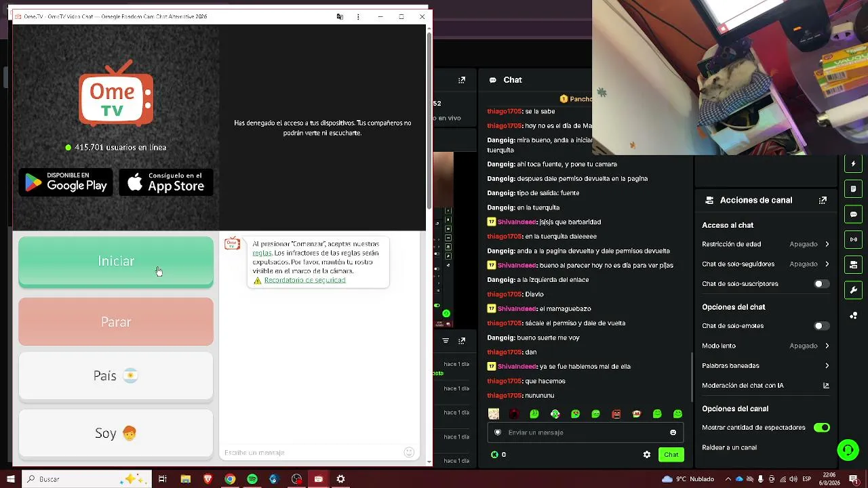Launch Brave browser from the taskbar

click(x=208, y=479)
